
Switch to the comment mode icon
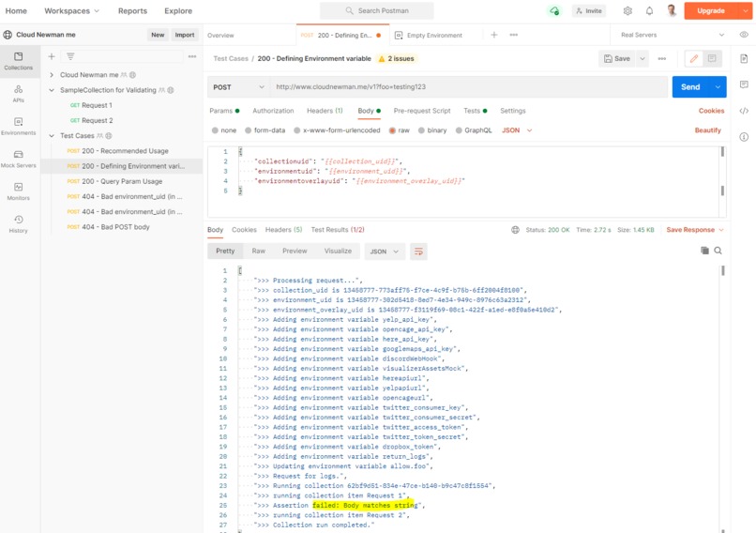[712, 58]
